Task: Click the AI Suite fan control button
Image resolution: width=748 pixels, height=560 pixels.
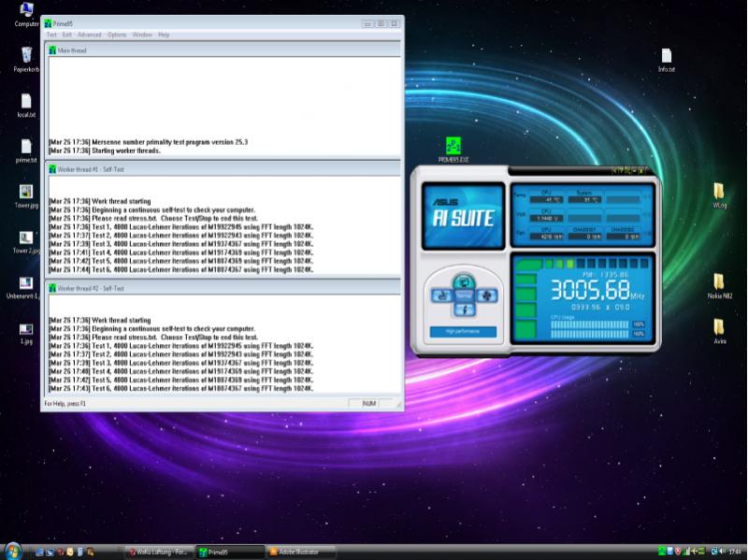Action: click(486, 295)
